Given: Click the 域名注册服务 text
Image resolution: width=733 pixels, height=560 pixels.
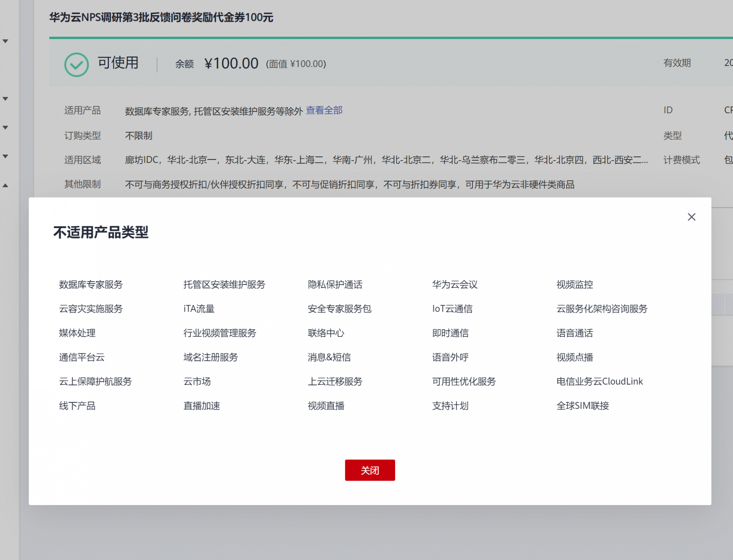Looking at the screenshot, I should 211,357.
